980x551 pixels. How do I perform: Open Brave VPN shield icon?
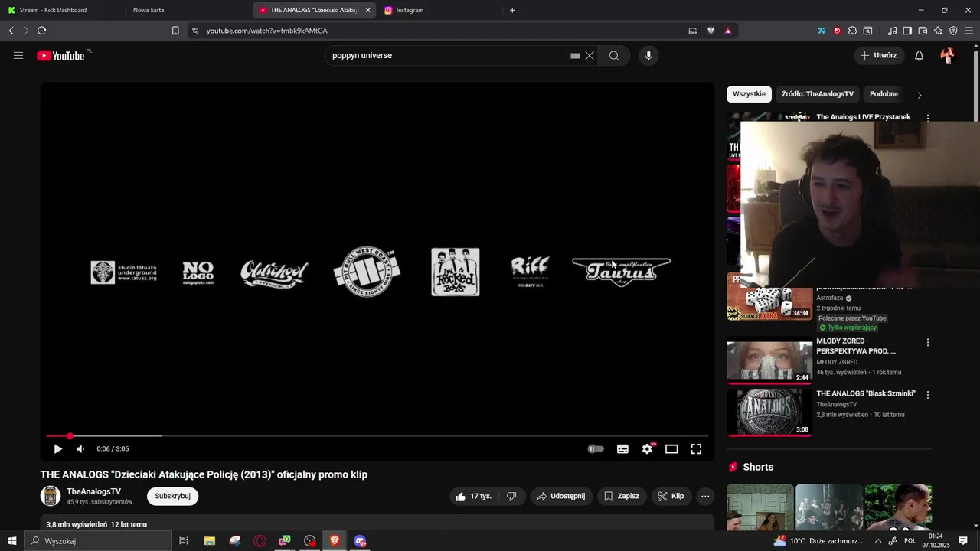[x=953, y=31]
